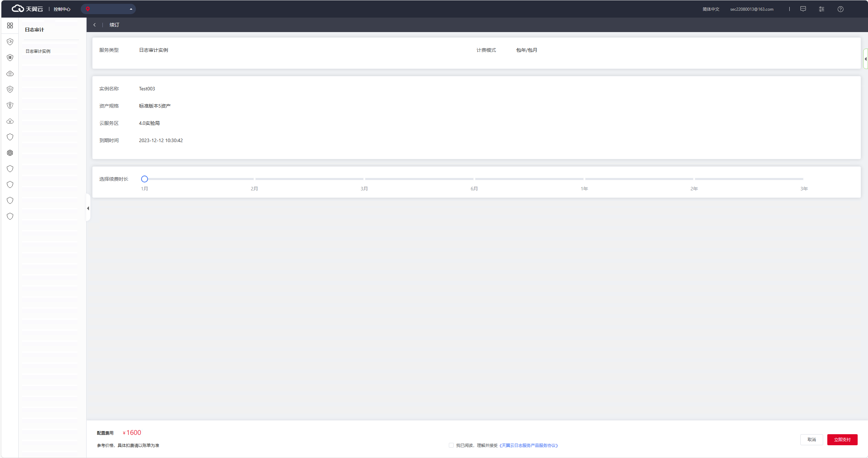This screenshot has height=458, width=868.
Task: Open the message center icon in header
Action: coord(803,9)
